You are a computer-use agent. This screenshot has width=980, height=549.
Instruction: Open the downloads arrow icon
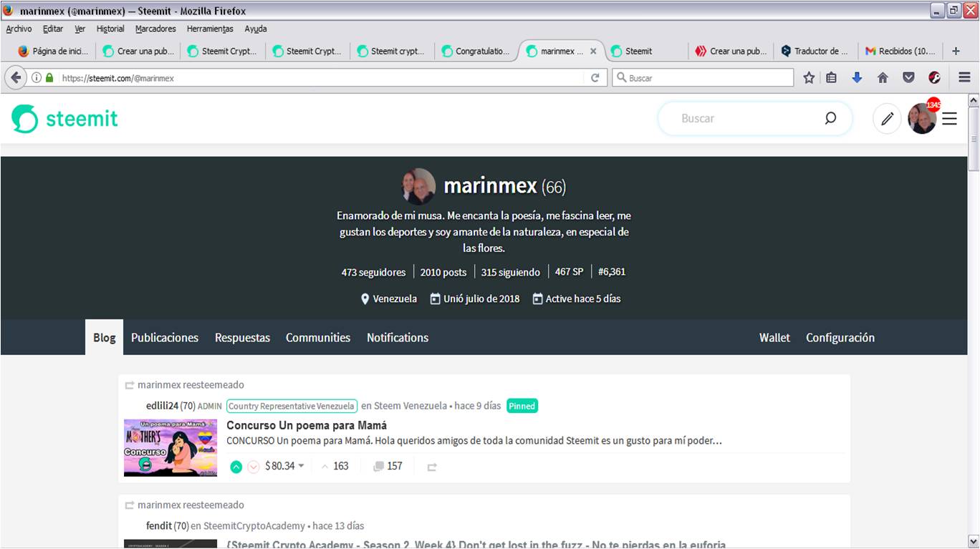[x=857, y=77]
